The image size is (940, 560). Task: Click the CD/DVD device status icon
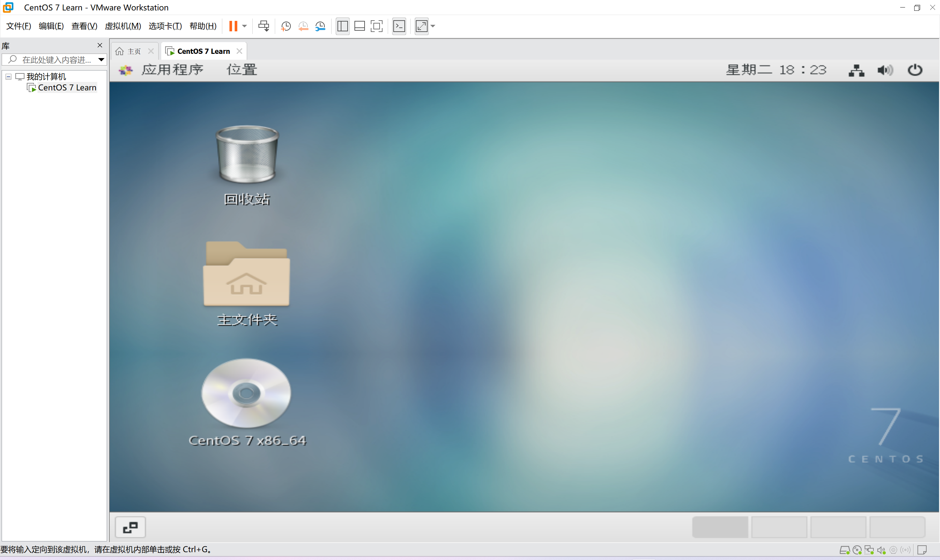click(857, 550)
